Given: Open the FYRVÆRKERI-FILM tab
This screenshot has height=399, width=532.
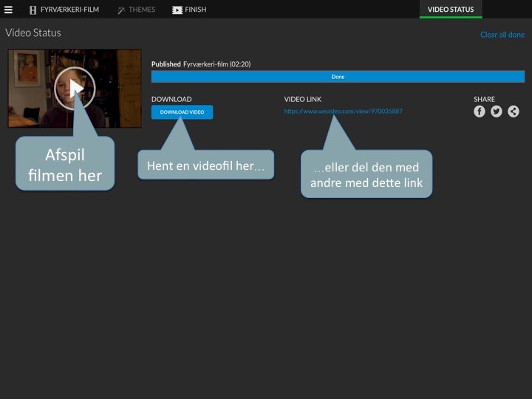Looking at the screenshot, I should tap(64, 10).
